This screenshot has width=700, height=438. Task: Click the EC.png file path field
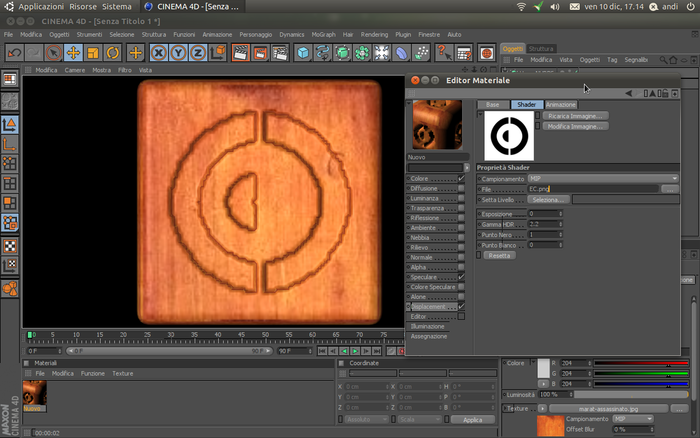pyautogui.click(x=593, y=189)
